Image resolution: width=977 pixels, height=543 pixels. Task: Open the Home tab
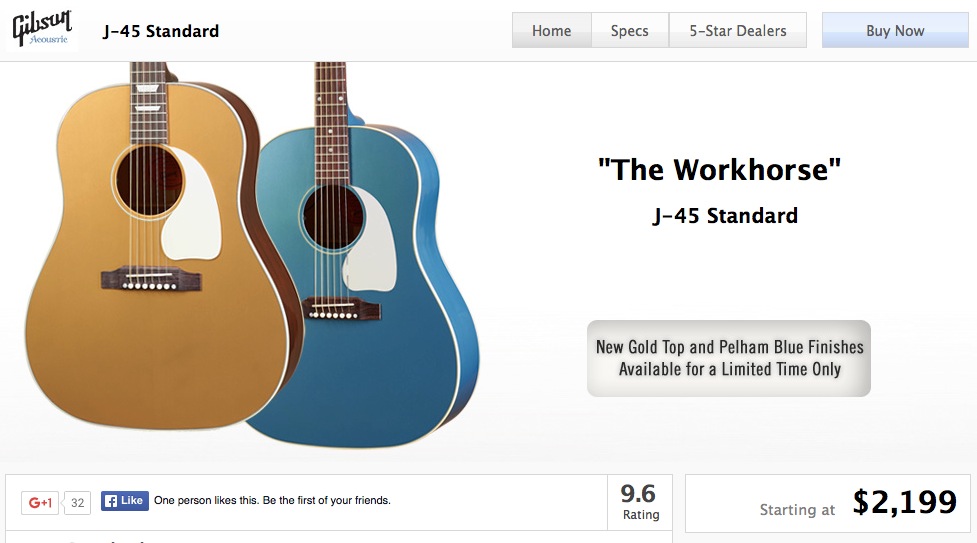coord(551,31)
